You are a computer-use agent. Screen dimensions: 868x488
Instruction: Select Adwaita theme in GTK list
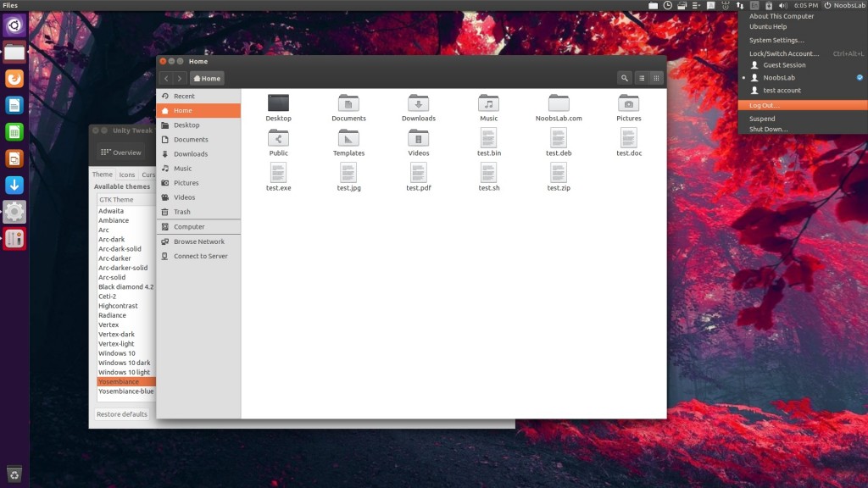(126, 211)
